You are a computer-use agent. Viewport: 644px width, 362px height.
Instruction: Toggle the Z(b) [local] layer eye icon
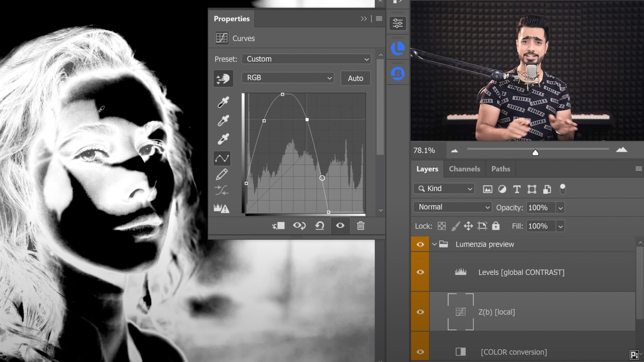point(420,312)
